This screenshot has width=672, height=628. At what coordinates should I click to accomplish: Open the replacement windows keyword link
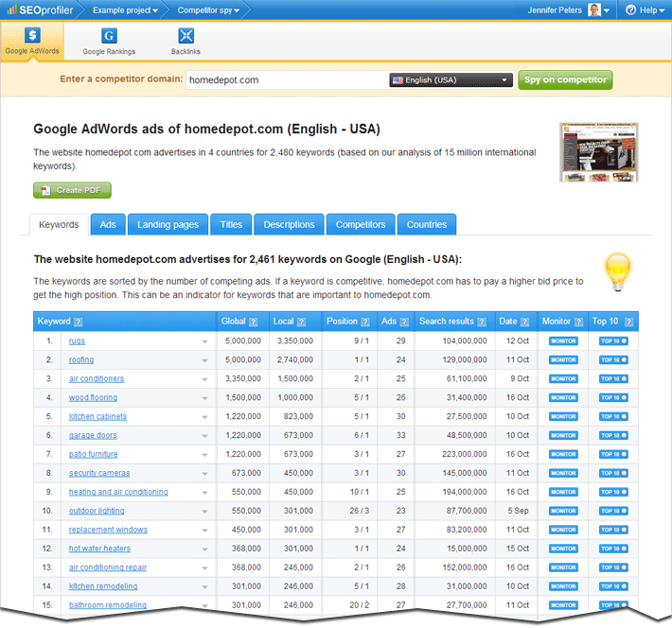point(108,530)
